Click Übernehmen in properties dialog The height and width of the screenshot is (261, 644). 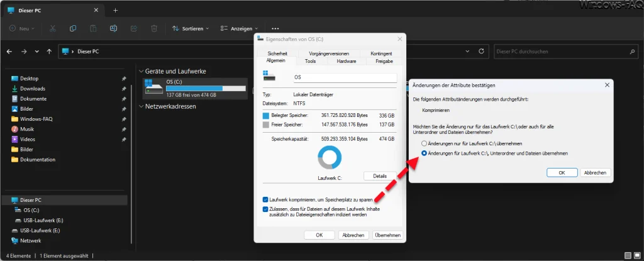click(387, 235)
